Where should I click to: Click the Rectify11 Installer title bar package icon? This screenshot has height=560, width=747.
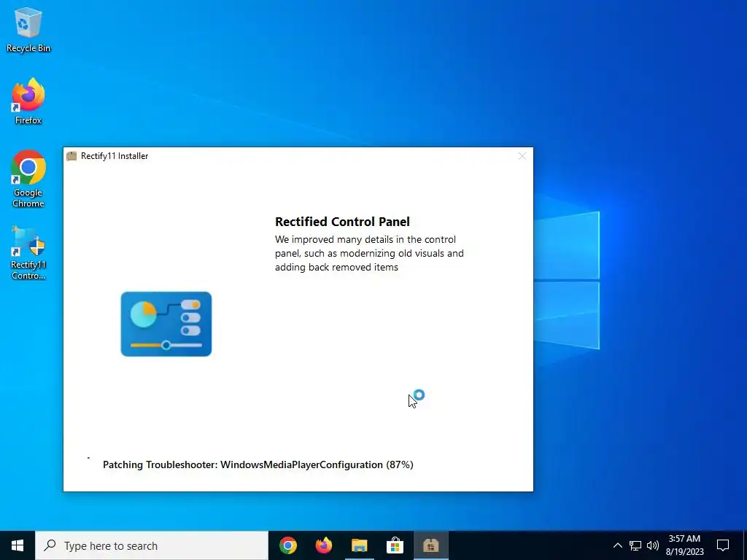[x=71, y=156]
